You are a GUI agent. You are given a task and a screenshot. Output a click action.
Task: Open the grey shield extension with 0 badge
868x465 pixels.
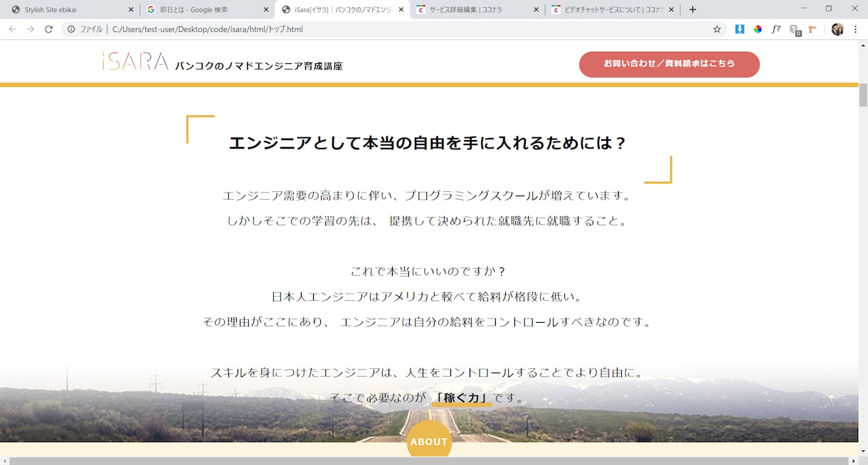pyautogui.click(x=795, y=30)
